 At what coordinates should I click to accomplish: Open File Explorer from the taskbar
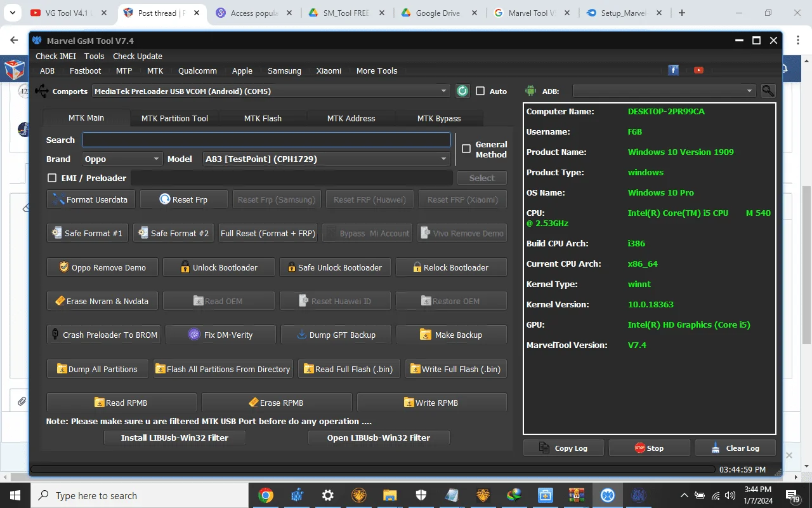[x=390, y=495]
